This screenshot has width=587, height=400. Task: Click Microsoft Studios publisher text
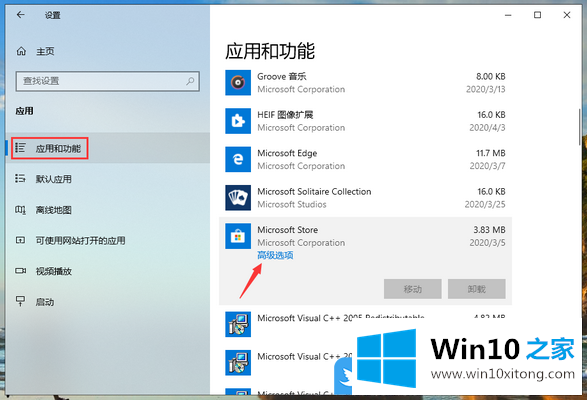pos(292,204)
